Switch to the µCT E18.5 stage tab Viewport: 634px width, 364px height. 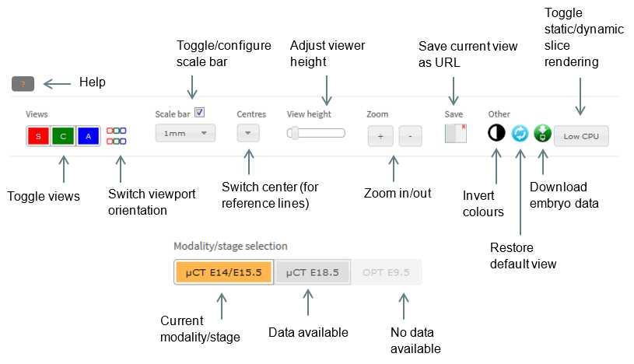pos(312,272)
